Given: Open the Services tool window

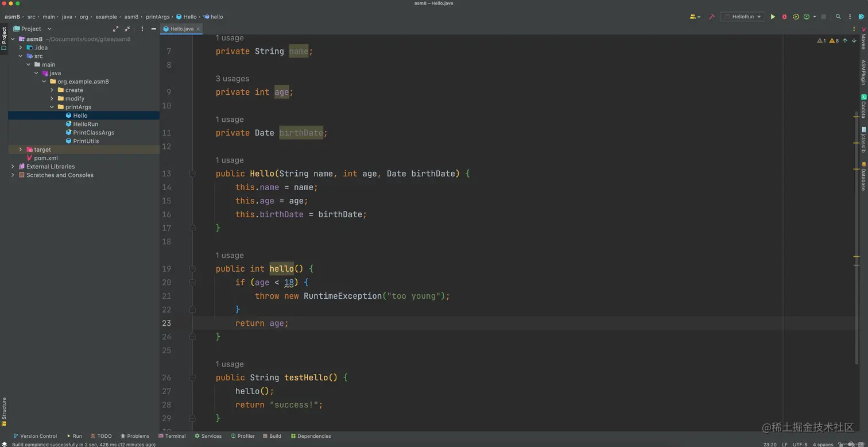Looking at the screenshot, I should tap(208, 436).
